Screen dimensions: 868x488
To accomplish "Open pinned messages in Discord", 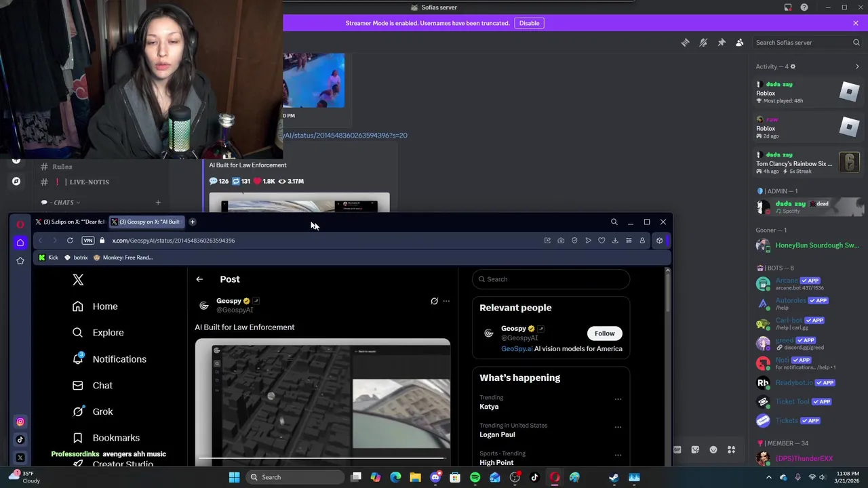I will [x=722, y=43].
